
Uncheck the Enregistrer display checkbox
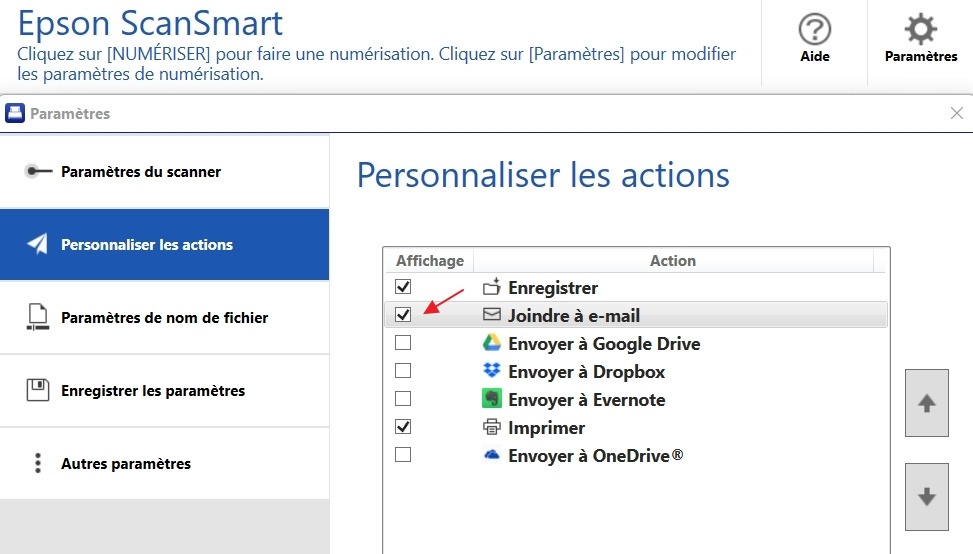[403, 287]
